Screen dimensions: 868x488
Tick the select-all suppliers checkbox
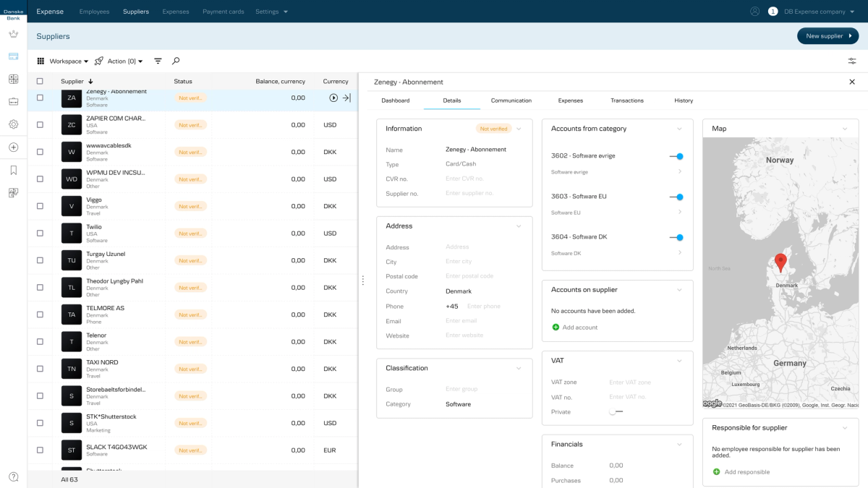pos(40,82)
